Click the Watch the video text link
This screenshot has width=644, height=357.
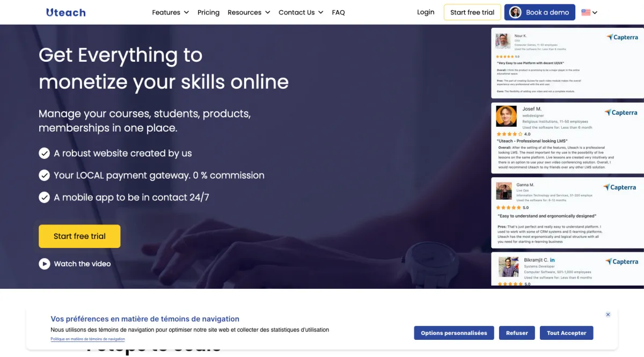click(x=82, y=264)
